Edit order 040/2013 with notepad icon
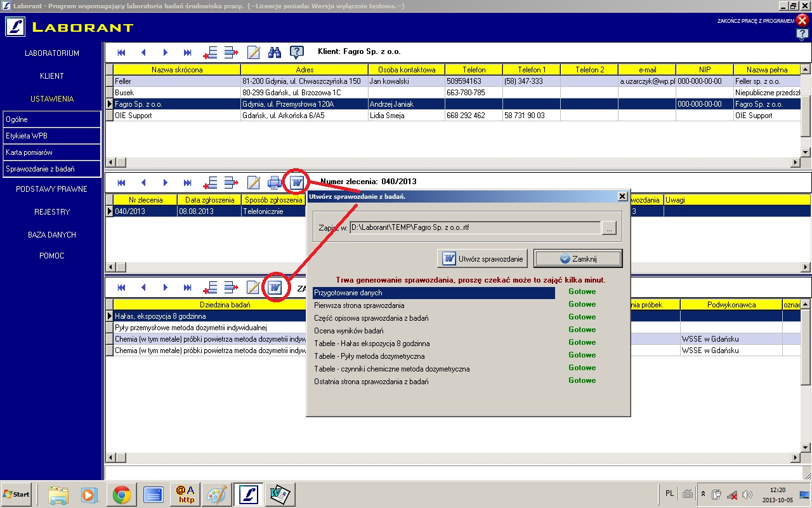This screenshot has width=812, height=508. tap(254, 183)
